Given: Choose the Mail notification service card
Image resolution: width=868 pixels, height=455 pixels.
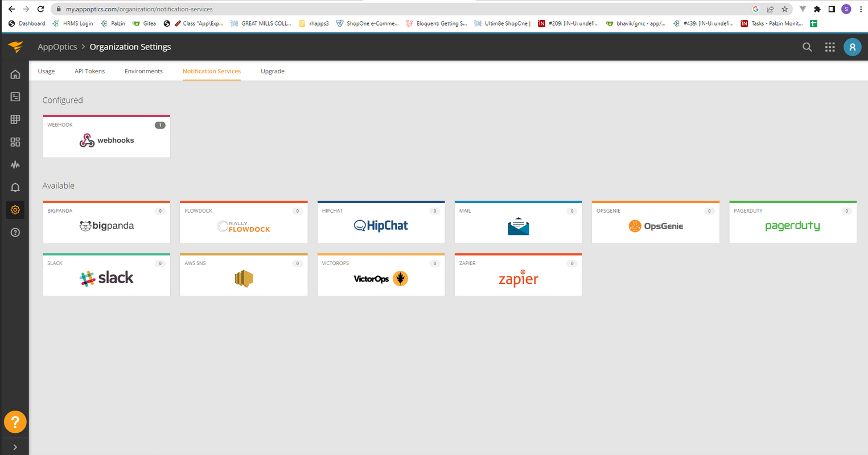Looking at the screenshot, I should (518, 222).
